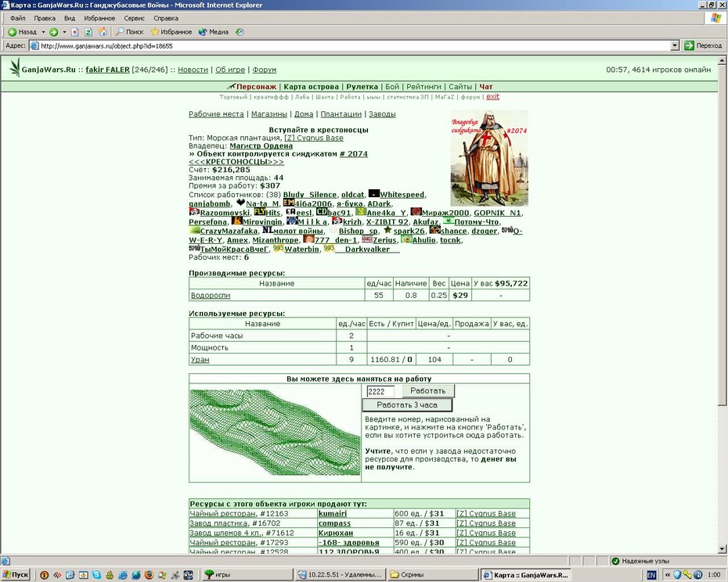728x582 pixels.
Task: Click the Назад back arrow button
Action: tap(22, 32)
